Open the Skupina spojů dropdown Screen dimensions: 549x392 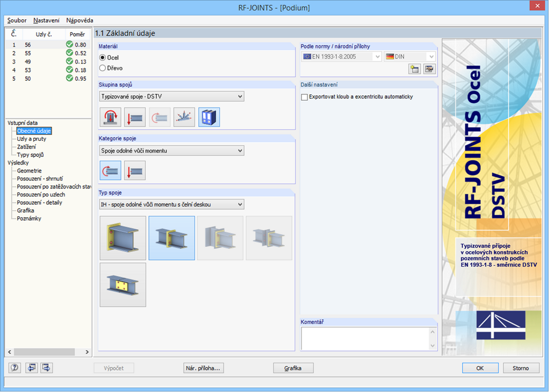click(x=172, y=96)
